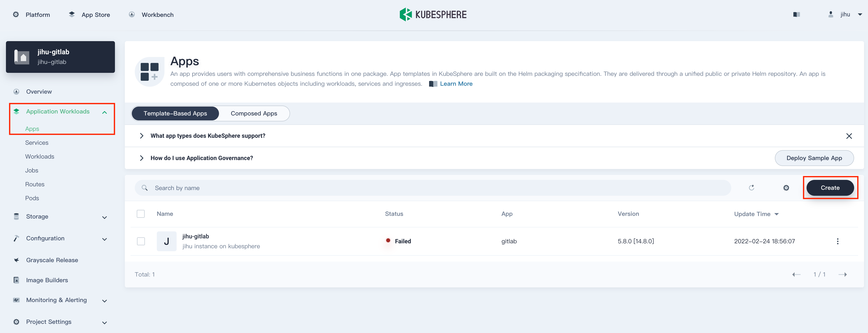Toggle the checkbox for jihu-gitlab app

[x=141, y=242]
